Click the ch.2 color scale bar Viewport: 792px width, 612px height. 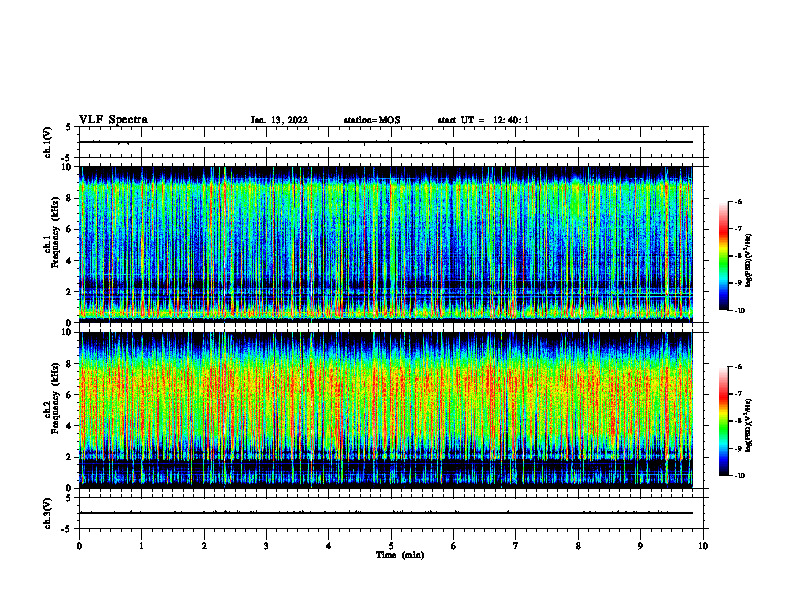click(723, 421)
